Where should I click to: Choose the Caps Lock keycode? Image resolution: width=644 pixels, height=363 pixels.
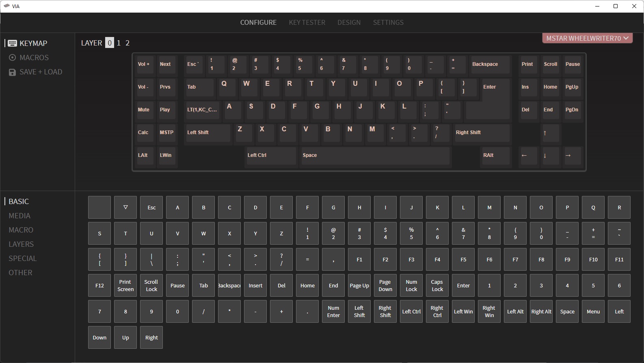click(x=437, y=285)
